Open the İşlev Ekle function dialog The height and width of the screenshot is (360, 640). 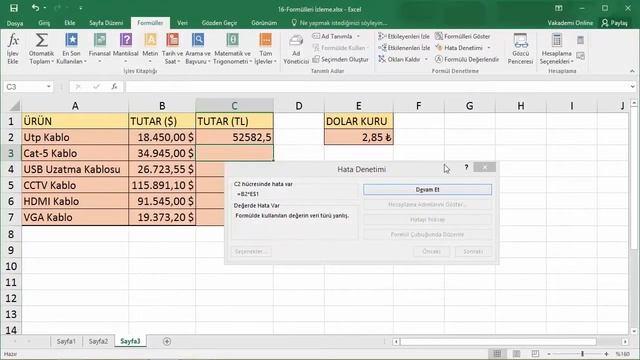pyautogui.click(x=13, y=49)
